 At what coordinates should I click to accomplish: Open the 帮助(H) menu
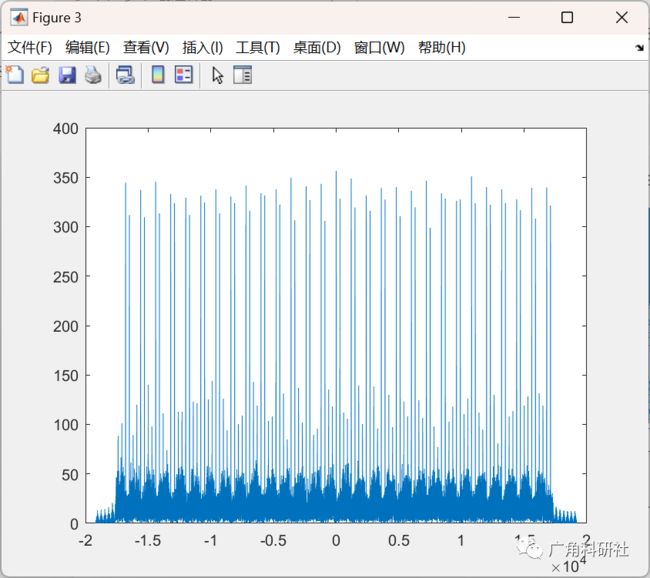(442, 47)
